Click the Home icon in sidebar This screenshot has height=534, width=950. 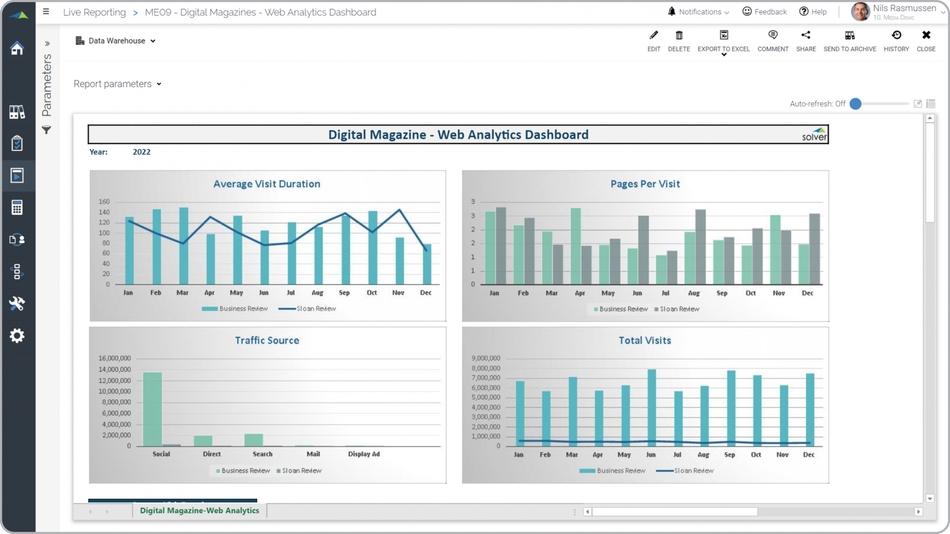coord(17,48)
